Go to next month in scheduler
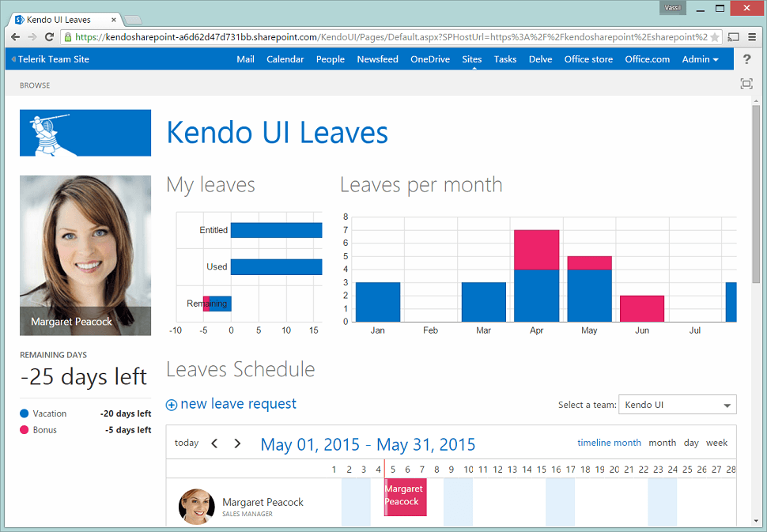Viewport: 767px width, 532px height. point(237,443)
